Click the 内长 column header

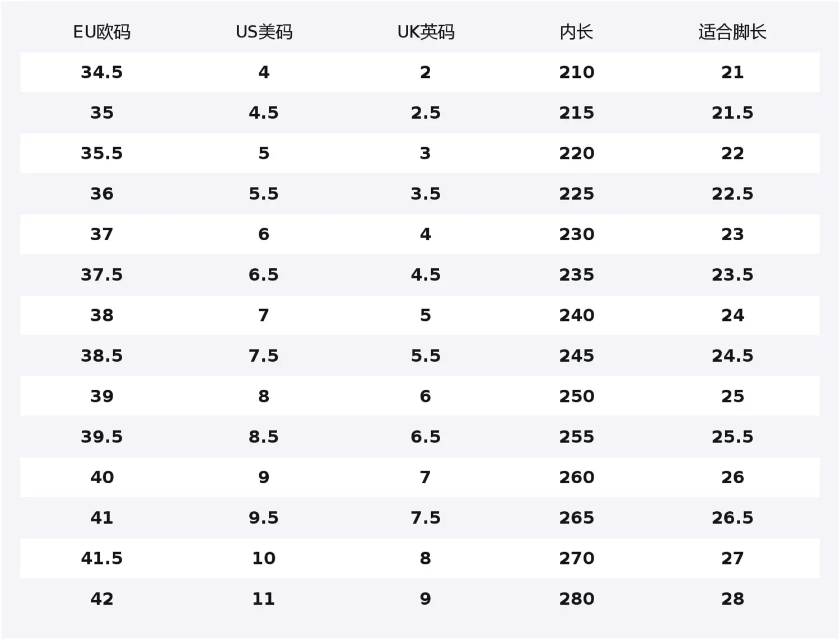[x=576, y=32]
